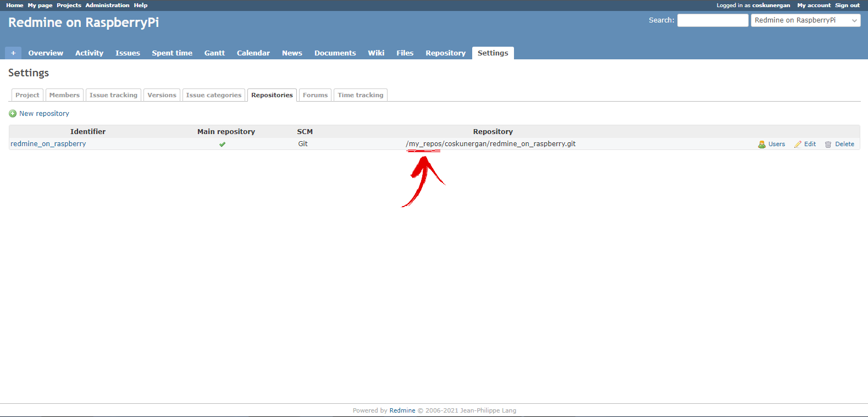868x417 pixels.
Task: Open Help from top menu
Action: click(141, 5)
